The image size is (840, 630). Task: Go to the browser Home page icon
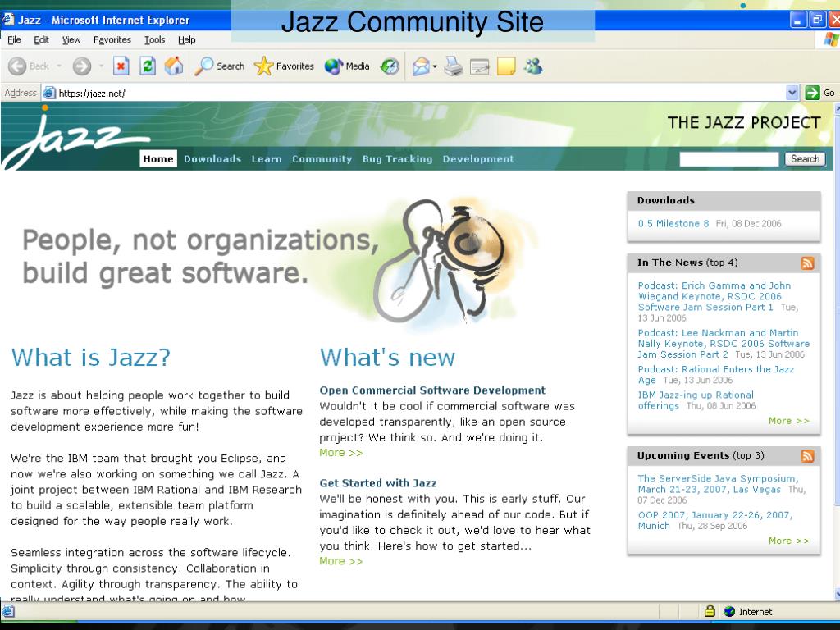point(174,66)
